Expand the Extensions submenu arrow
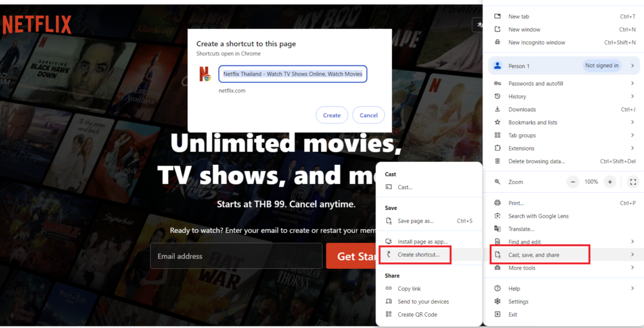The width and height of the screenshot is (644, 328). [x=633, y=148]
